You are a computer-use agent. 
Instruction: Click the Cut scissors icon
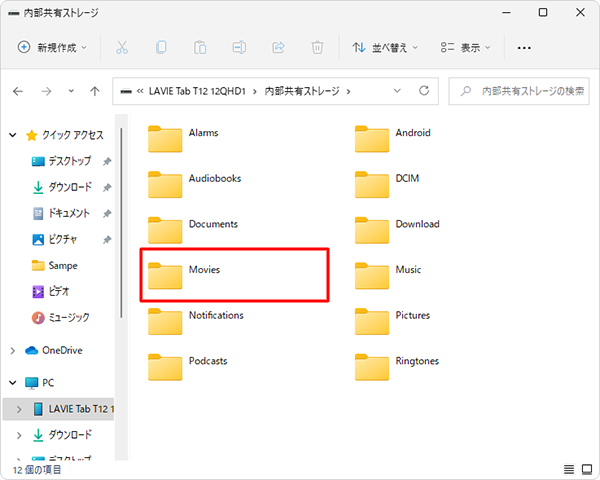point(122,47)
